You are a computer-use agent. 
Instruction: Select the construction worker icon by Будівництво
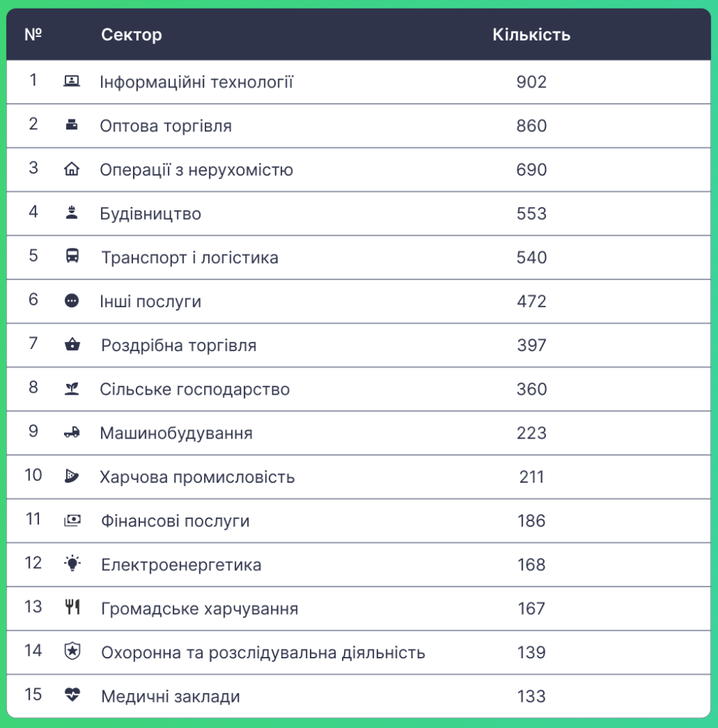point(72,213)
